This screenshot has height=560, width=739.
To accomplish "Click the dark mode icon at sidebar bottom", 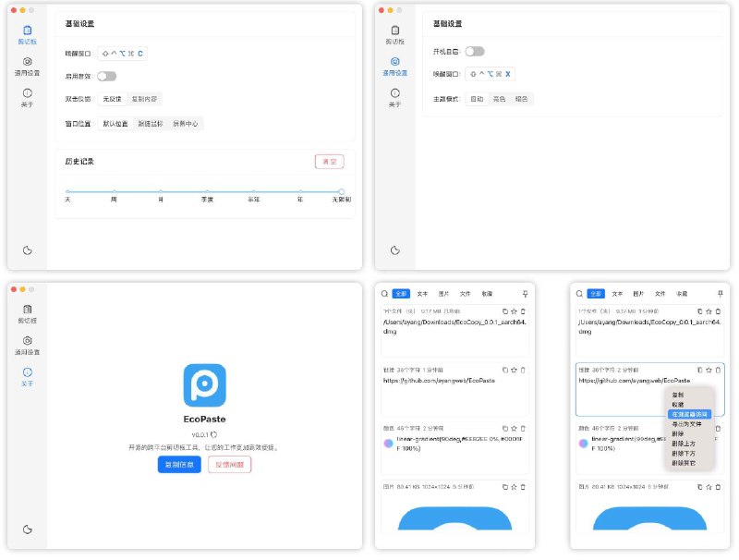I will [x=28, y=250].
